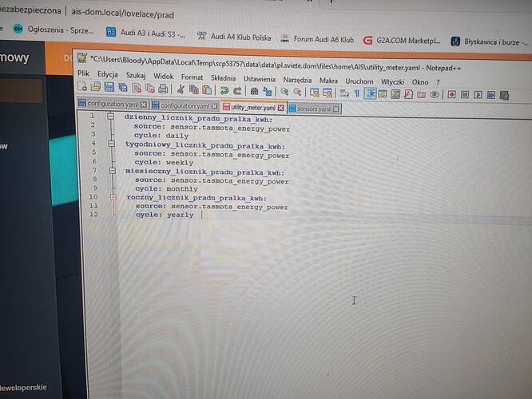This screenshot has width=532, height=399.
Task: Open the Szukaj menu
Action: (136, 75)
